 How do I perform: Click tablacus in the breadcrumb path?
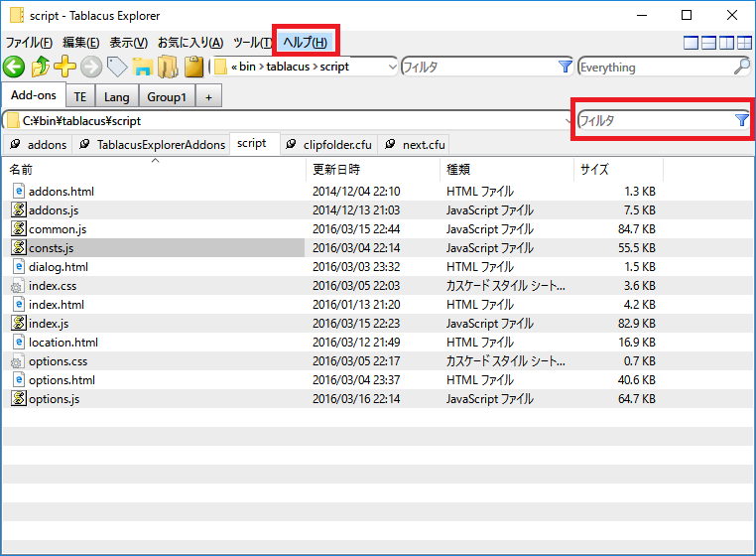[x=288, y=67]
